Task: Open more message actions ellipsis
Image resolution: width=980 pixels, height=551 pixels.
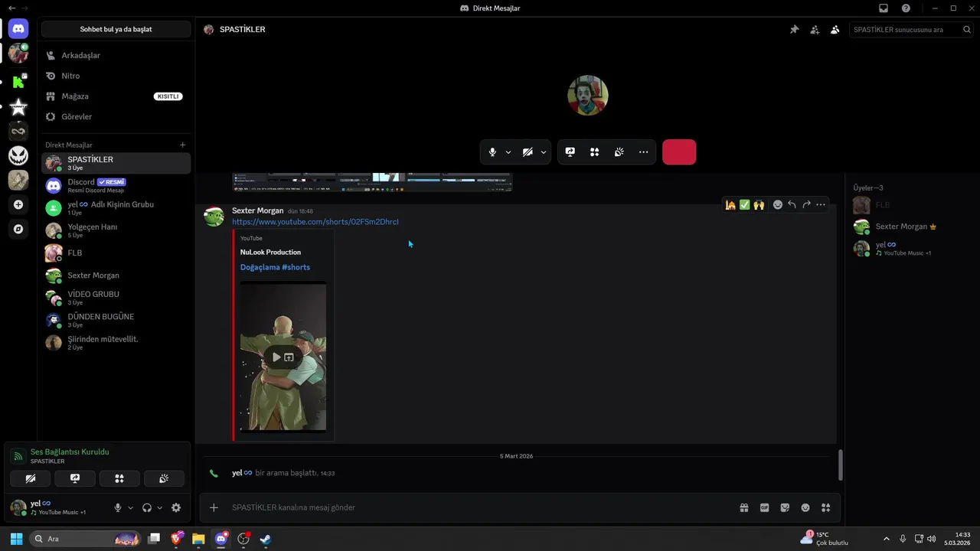Action: click(x=821, y=205)
